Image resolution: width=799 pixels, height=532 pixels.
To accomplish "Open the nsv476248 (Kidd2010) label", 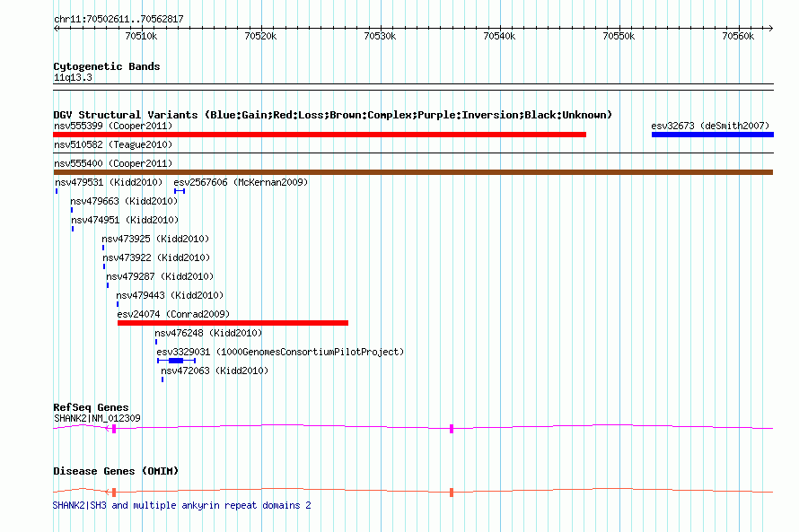I will pyautogui.click(x=208, y=333).
